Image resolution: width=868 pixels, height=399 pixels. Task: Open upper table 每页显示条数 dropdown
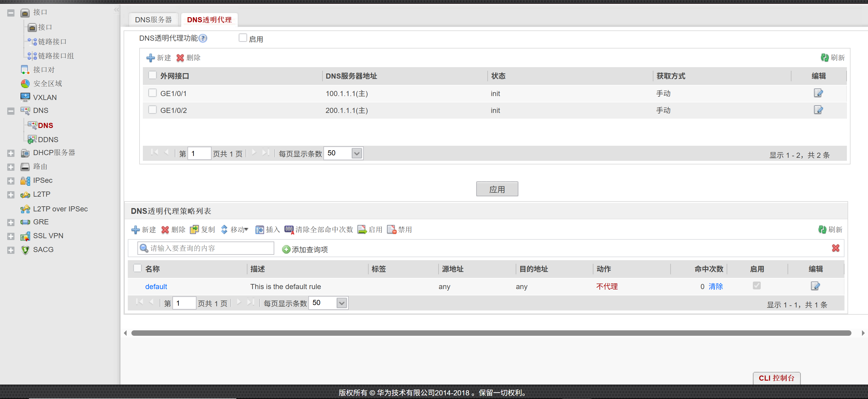(x=357, y=154)
